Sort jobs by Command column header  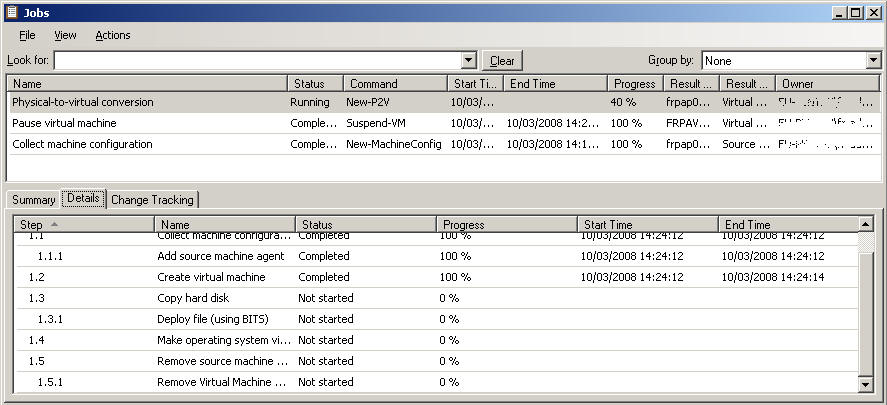tap(395, 84)
